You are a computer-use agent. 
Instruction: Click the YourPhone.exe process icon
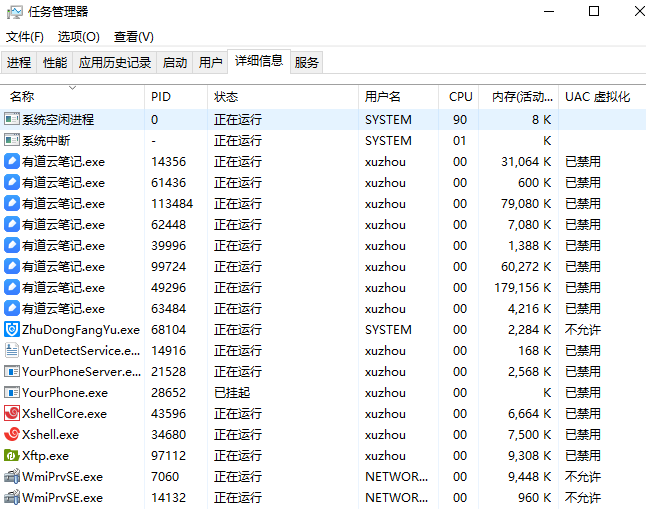[x=12, y=392]
